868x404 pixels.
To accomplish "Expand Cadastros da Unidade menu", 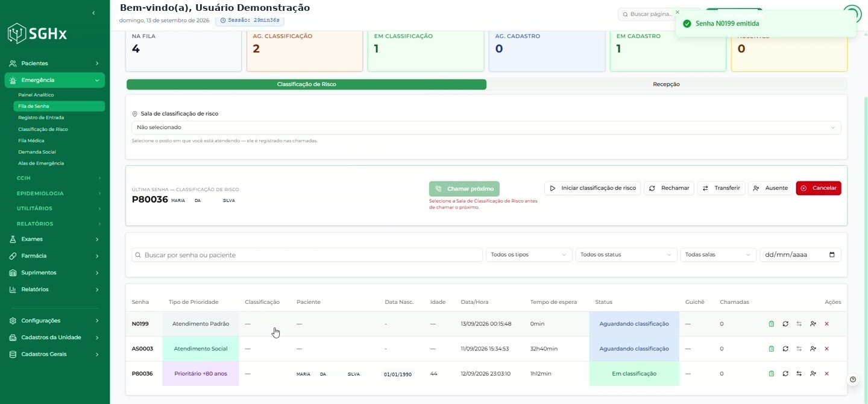I will 54,338.
